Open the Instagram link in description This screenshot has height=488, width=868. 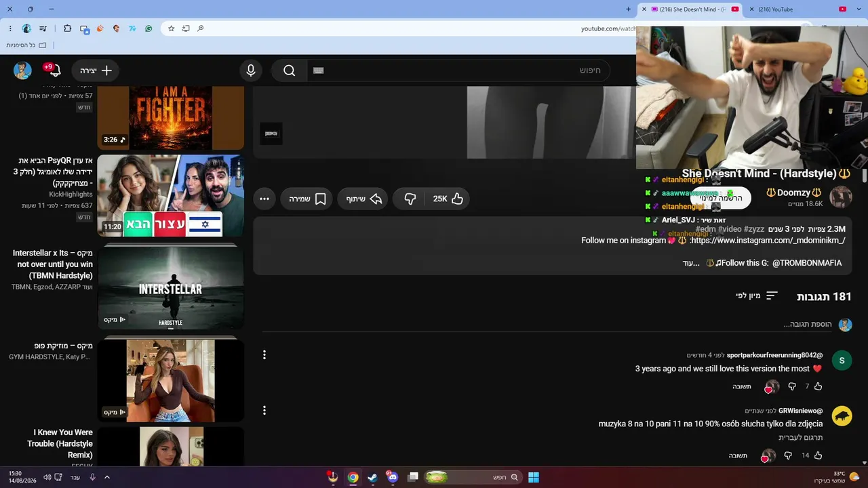click(768, 241)
